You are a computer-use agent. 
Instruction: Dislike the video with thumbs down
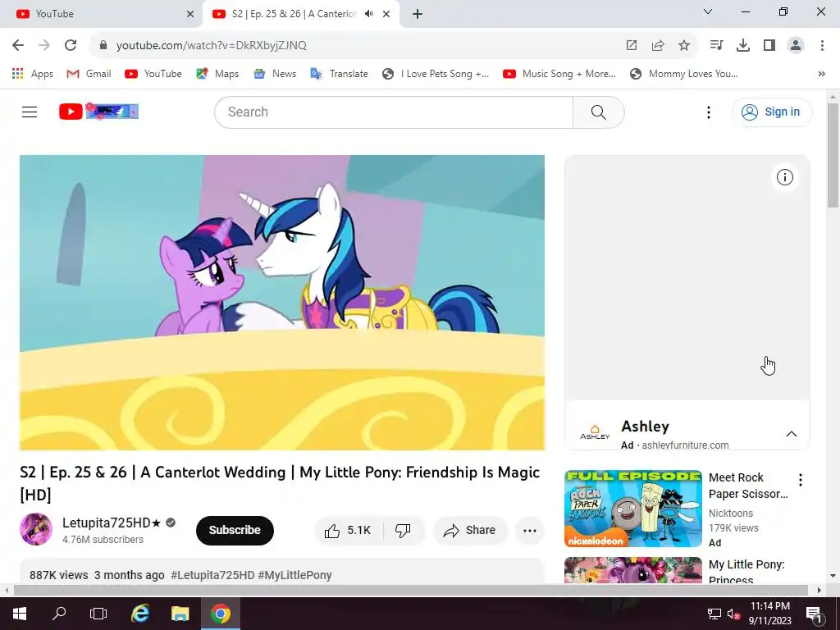click(403, 531)
